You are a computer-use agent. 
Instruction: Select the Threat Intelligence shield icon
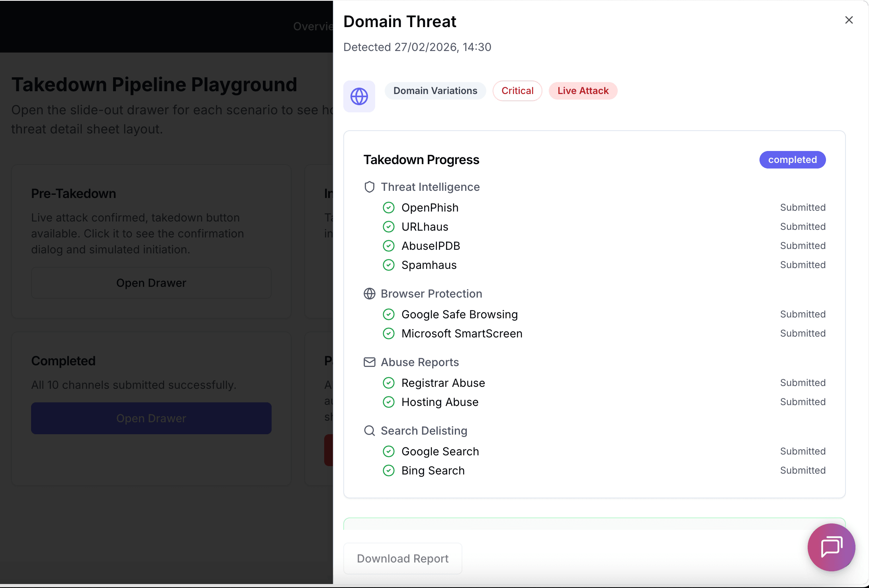(x=369, y=186)
